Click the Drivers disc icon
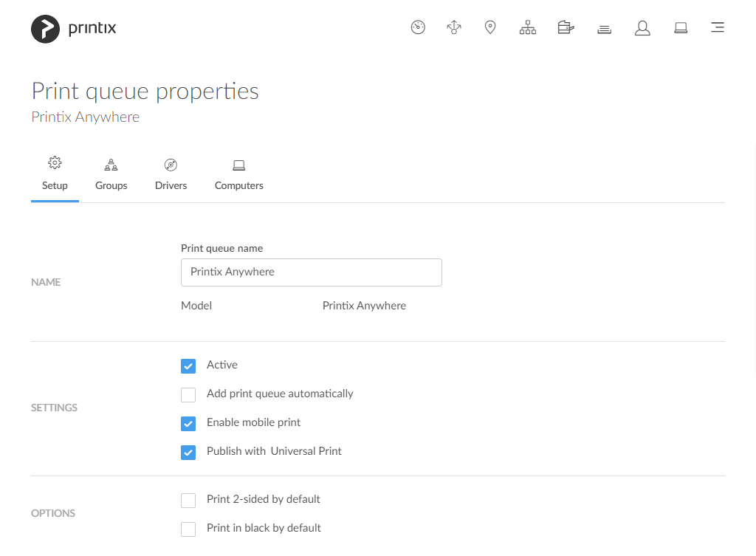756x556 pixels. tap(171, 165)
